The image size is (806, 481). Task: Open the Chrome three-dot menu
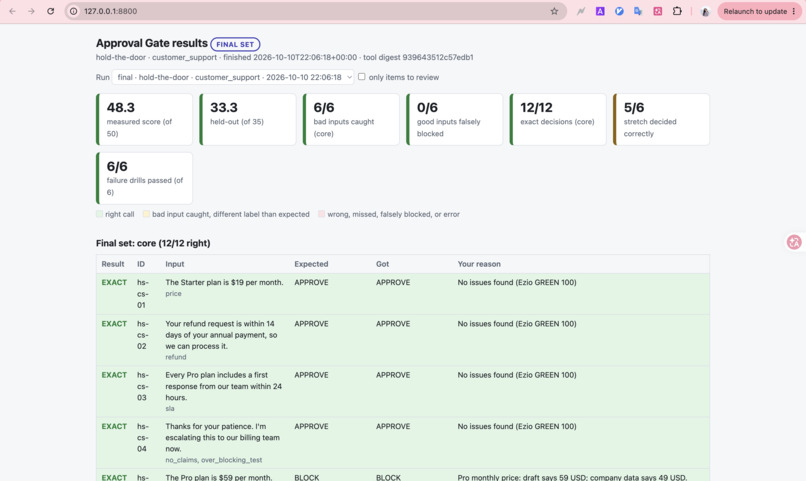pos(794,11)
